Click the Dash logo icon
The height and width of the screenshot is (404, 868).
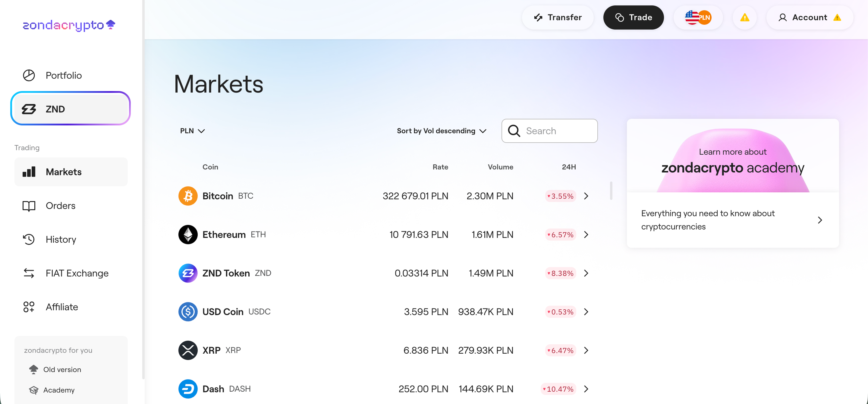point(188,389)
